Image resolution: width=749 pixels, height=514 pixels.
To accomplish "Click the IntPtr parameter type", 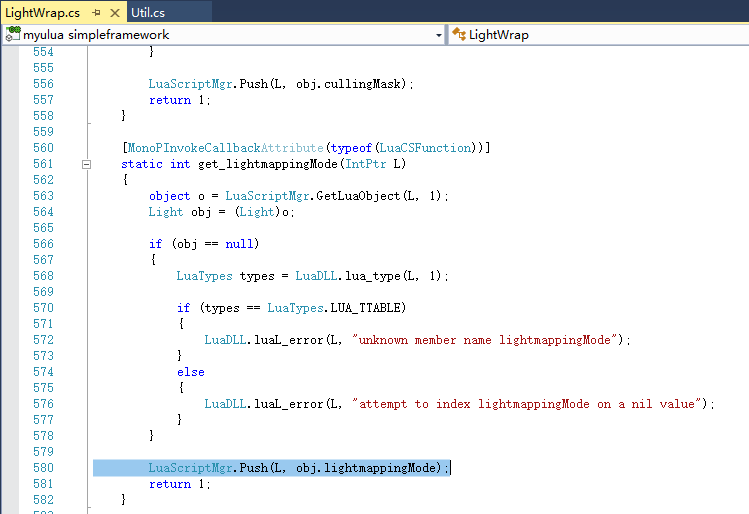I will (365, 164).
